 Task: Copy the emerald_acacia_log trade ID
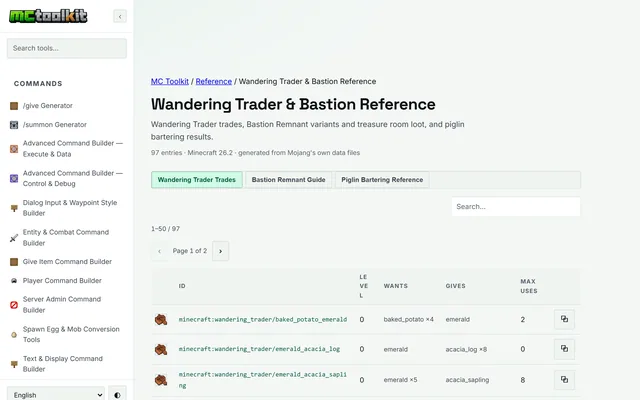click(x=564, y=349)
